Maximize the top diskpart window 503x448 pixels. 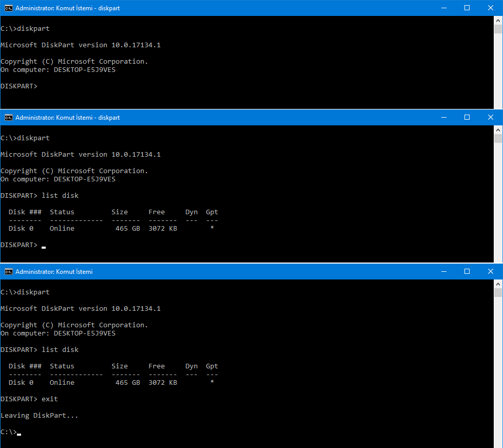467,8
